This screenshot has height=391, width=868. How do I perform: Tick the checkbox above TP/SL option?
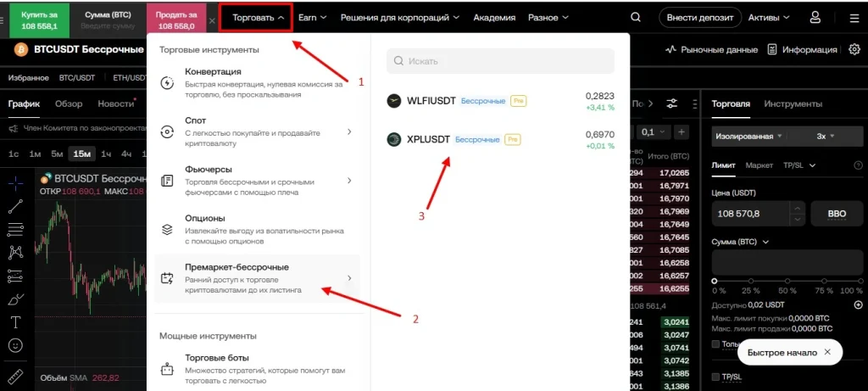point(715,344)
